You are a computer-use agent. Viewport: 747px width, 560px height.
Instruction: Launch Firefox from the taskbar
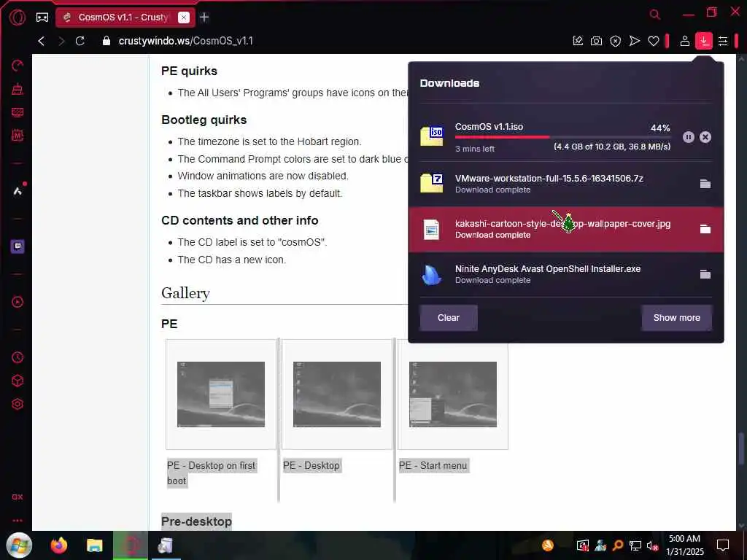(x=59, y=545)
